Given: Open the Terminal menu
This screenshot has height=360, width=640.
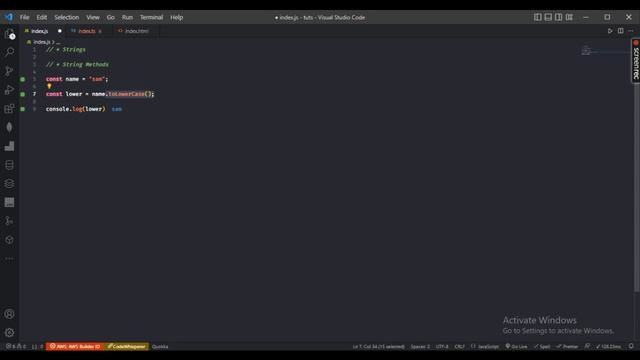Looking at the screenshot, I should 151,17.
